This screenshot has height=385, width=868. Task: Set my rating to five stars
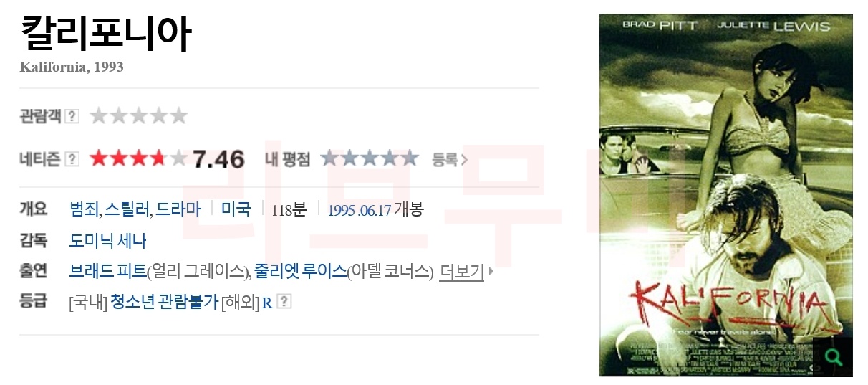410,158
